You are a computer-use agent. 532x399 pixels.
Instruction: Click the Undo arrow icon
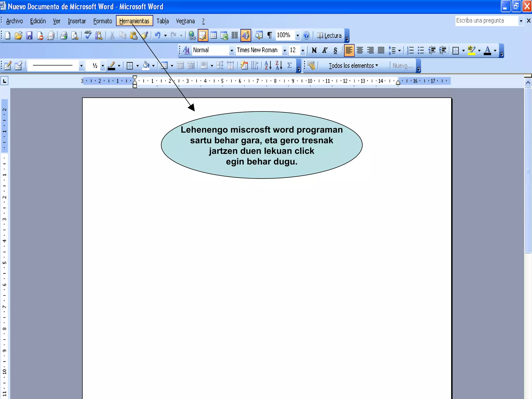click(x=157, y=35)
